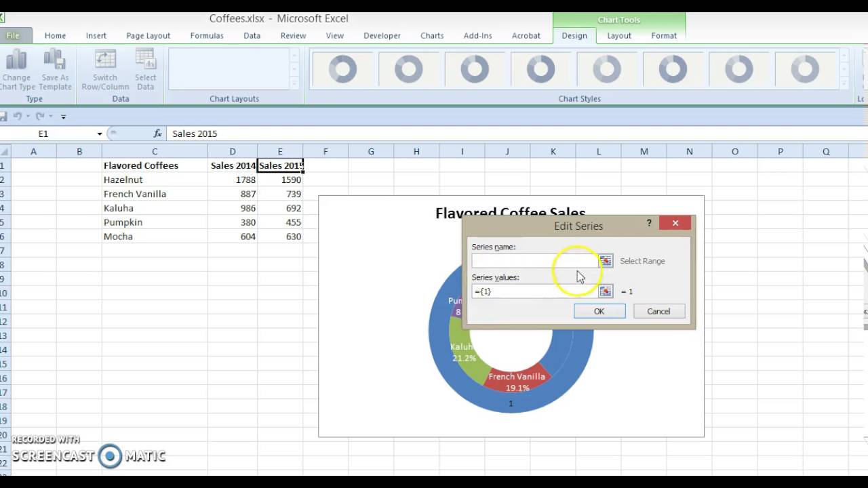Open the Undo history dropdown arrow
This screenshot has width=868, height=488.
[27, 116]
